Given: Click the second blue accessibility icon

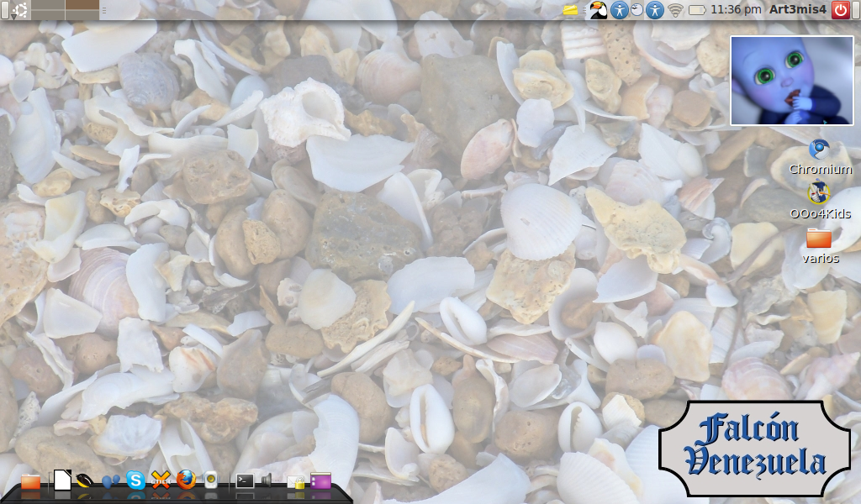Looking at the screenshot, I should [654, 10].
